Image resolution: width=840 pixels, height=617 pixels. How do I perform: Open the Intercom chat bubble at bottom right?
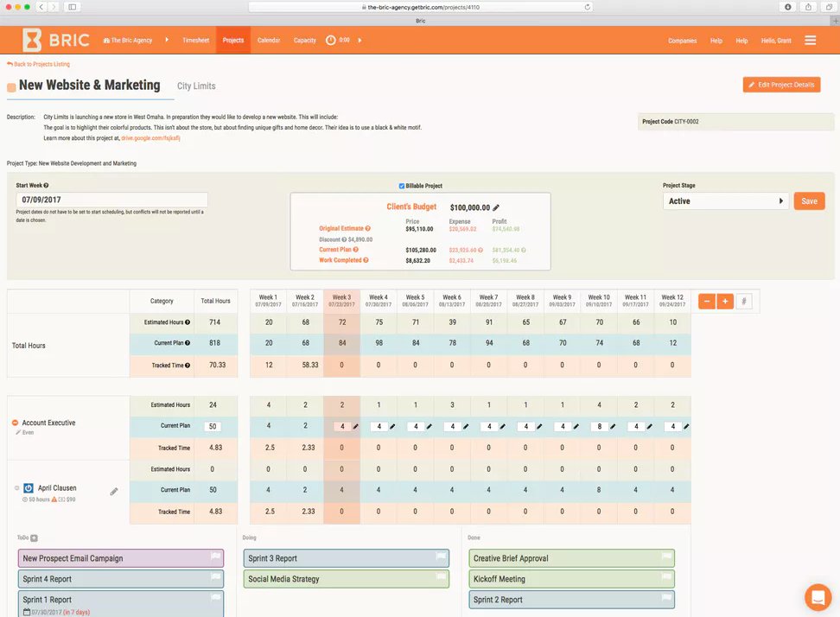tap(818, 596)
